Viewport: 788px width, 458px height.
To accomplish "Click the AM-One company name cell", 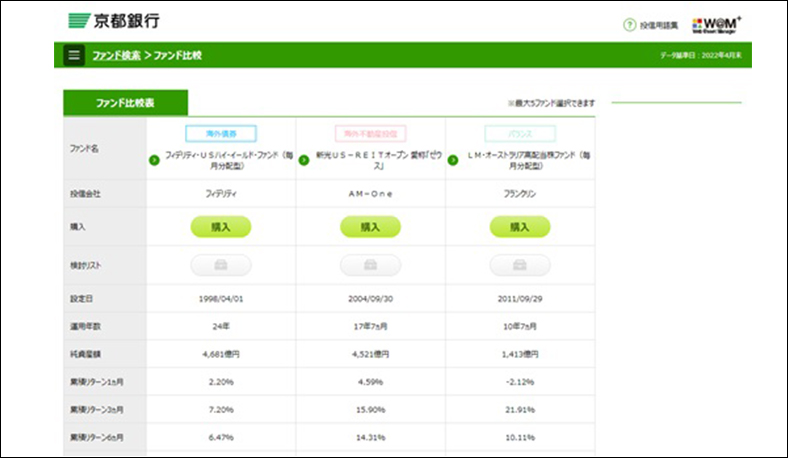I will pyautogui.click(x=370, y=194).
